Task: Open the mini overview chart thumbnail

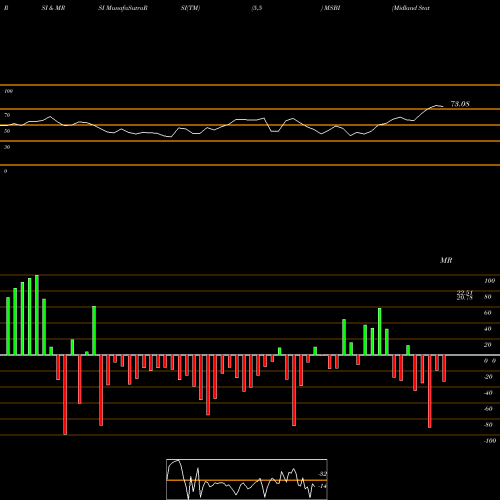Action: [247, 479]
